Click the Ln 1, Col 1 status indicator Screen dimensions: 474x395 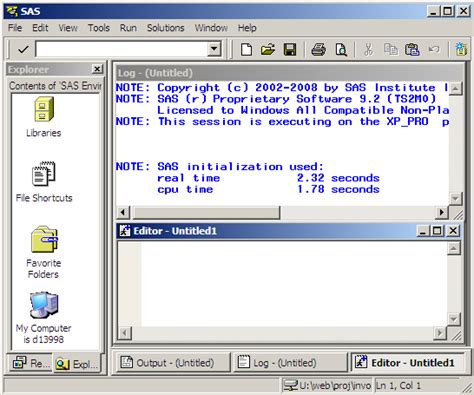398,386
